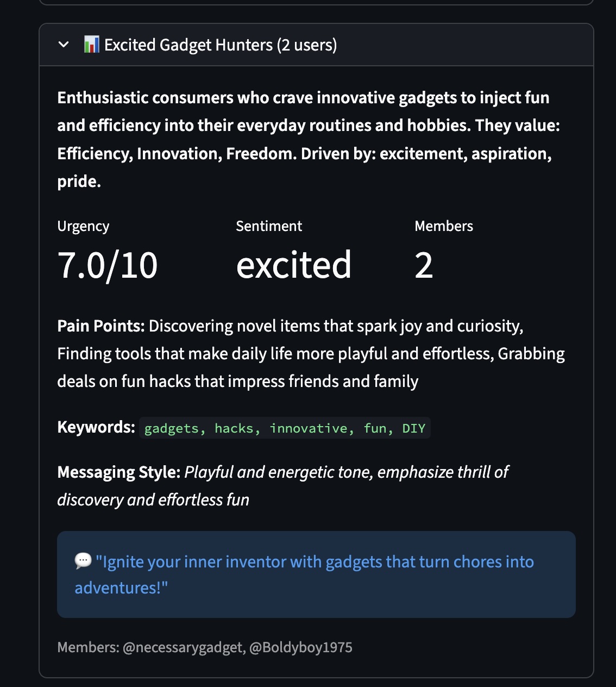Click the Sentiment metric label
Viewport: 616px width, 687px height.
269,226
